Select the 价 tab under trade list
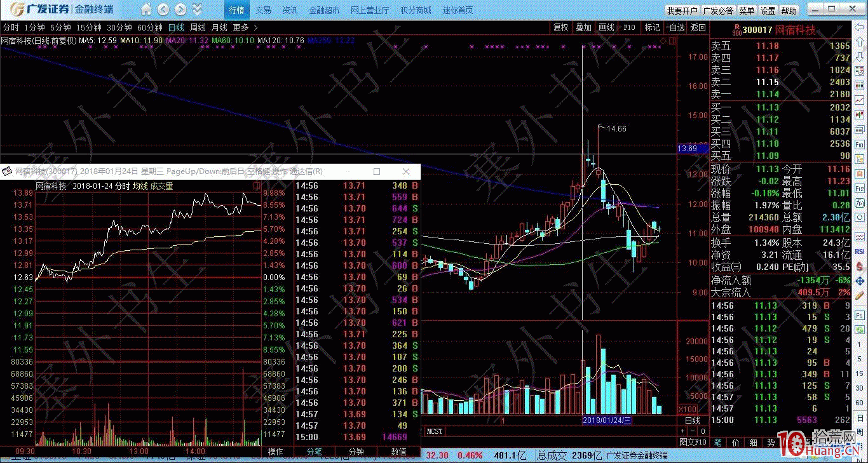The image size is (868, 463). tap(736, 442)
